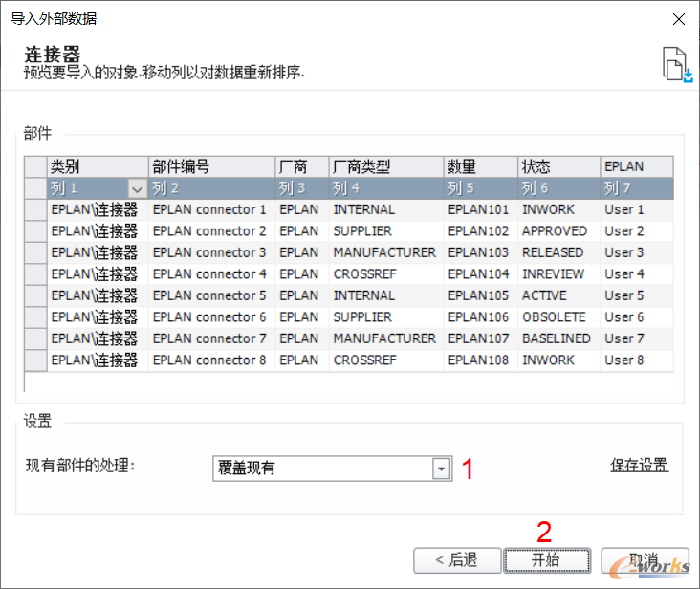Click the ACTIVE status cell

[x=558, y=295]
